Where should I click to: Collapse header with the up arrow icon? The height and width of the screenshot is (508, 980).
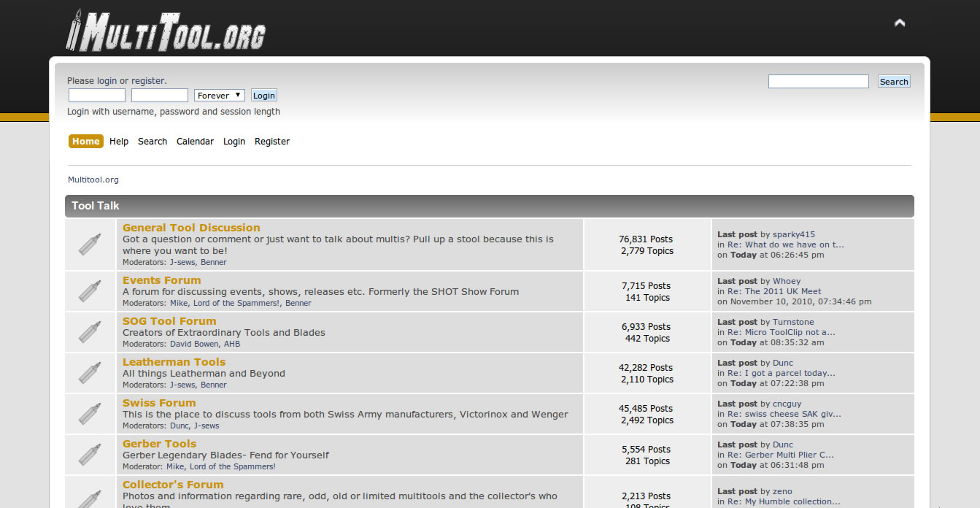coord(900,23)
